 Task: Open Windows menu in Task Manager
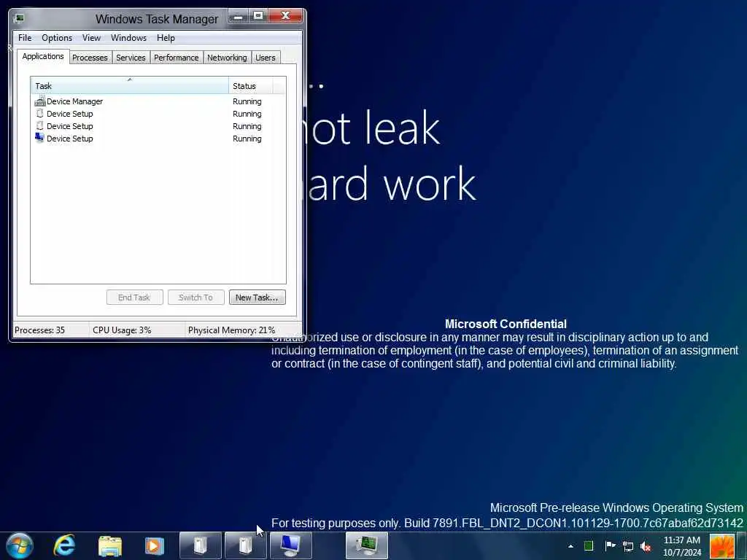(x=128, y=38)
